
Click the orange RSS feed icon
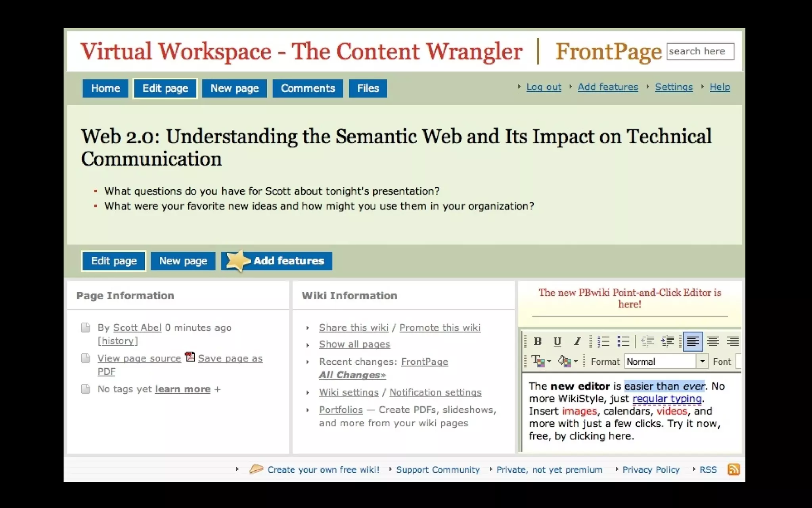coord(733,470)
